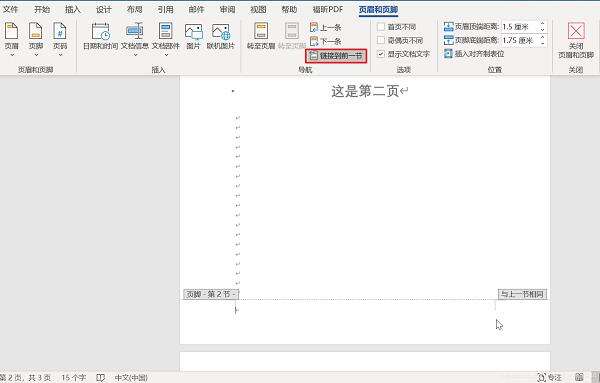The image size is (600, 383).
Task: Click the Chinese language (中文(中国)) status indicator
Action: (131, 378)
